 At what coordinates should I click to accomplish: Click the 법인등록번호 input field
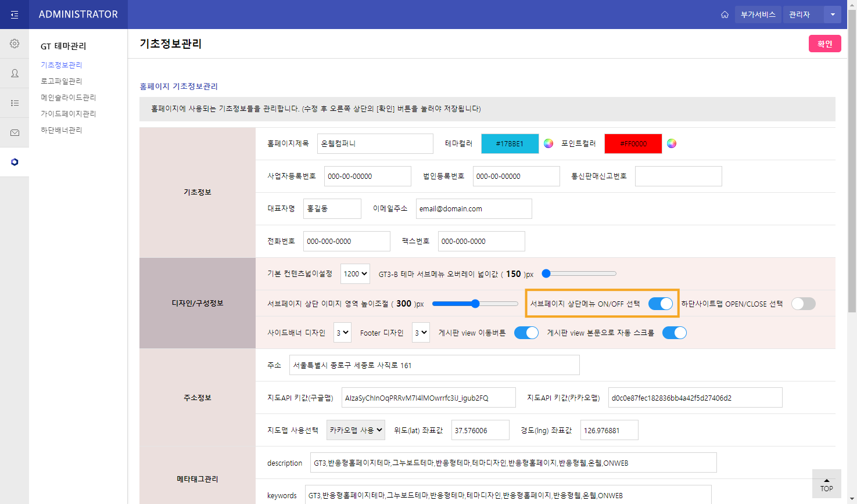point(517,176)
